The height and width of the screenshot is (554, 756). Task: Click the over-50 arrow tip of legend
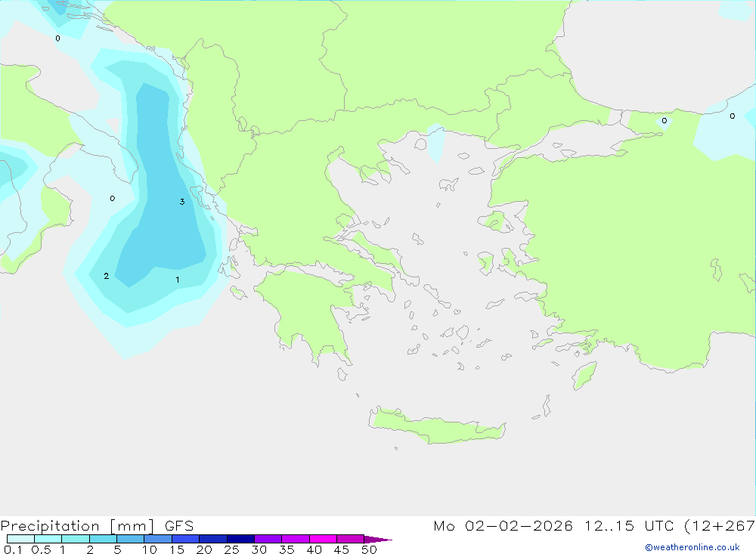click(378, 540)
